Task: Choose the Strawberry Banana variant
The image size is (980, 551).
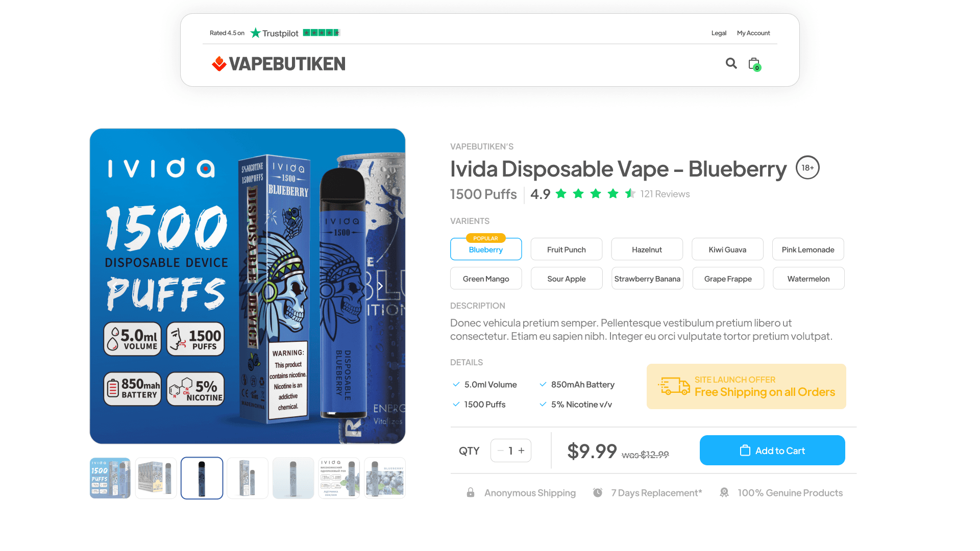Action: [x=647, y=279]
